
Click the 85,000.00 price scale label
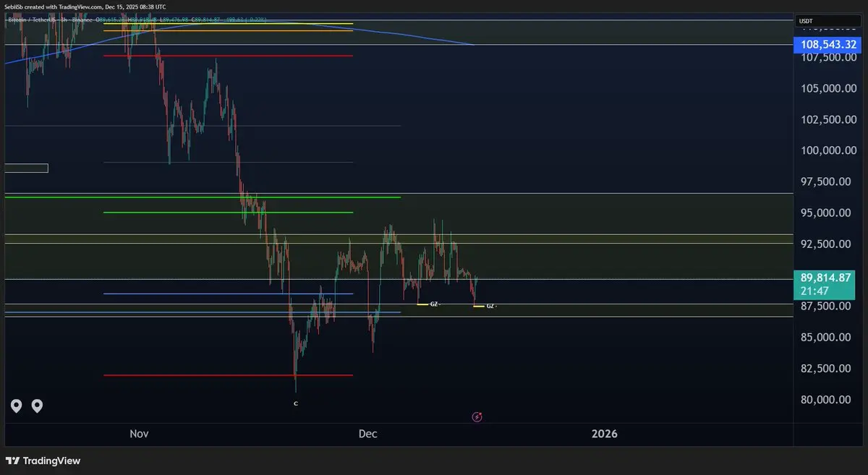[x=825, y=337]
